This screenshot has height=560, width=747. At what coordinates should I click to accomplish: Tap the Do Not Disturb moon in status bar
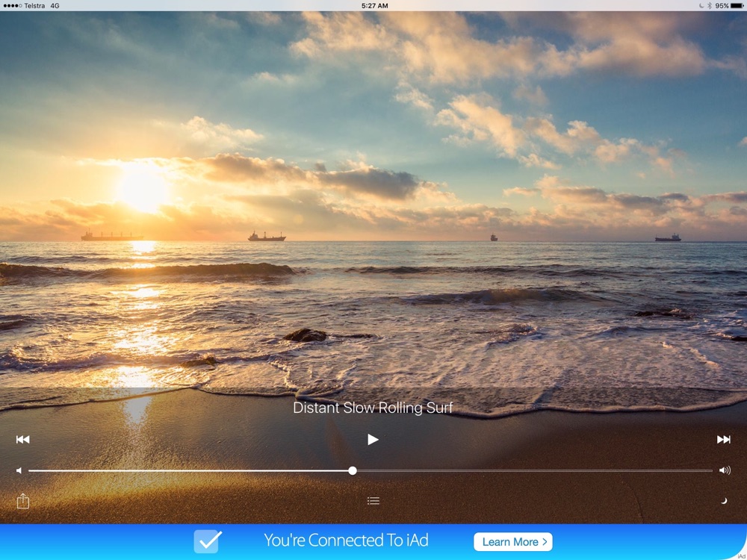(x=701, y=6)
